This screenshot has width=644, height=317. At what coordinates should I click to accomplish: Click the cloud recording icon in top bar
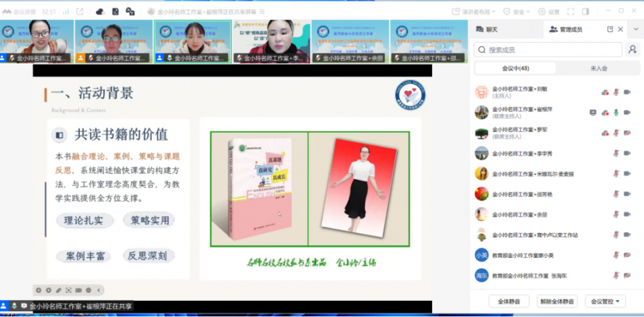100,12
